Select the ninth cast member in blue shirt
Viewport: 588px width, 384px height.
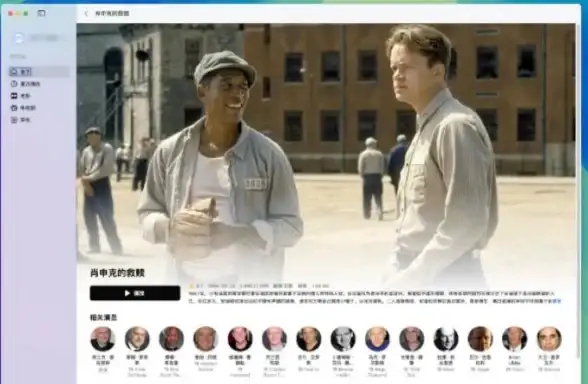(377, 339)
